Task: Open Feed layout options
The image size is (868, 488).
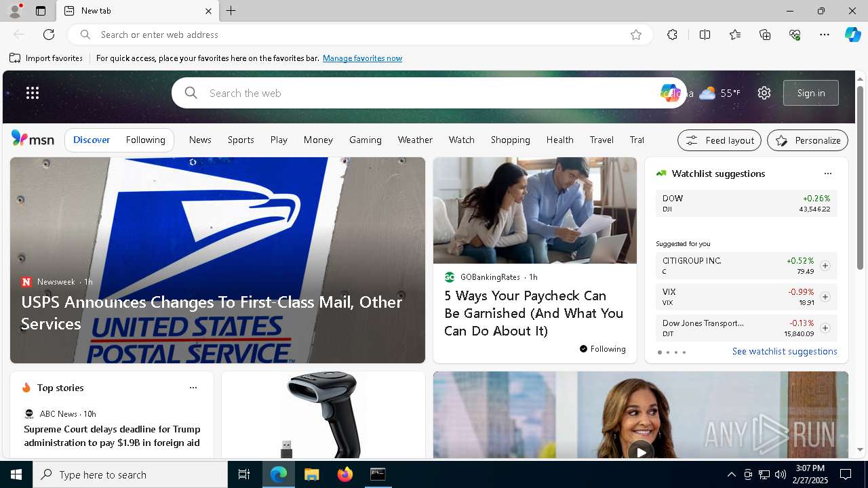Action: pos(719,140)
